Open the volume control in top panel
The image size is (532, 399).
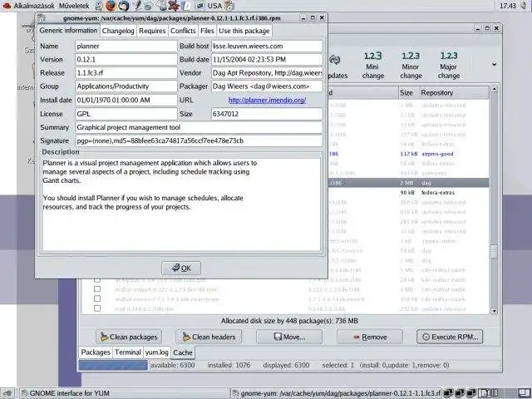(x=525, y=6)
